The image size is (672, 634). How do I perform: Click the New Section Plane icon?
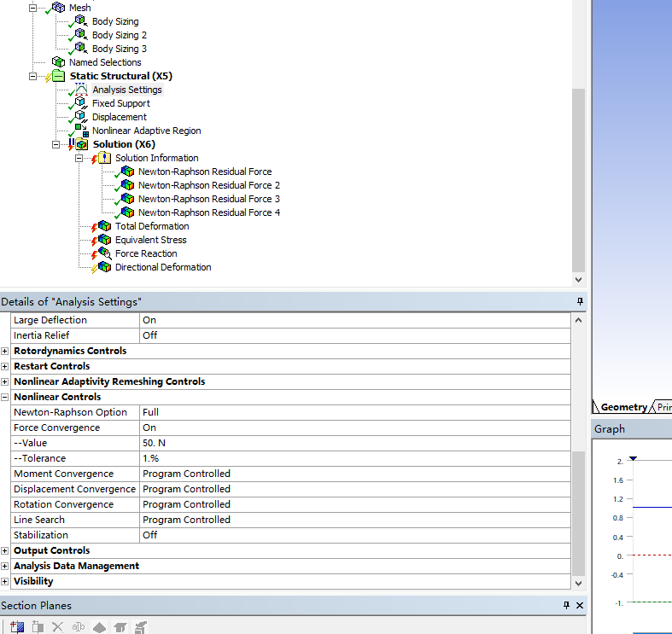click(x=16, y=627)
